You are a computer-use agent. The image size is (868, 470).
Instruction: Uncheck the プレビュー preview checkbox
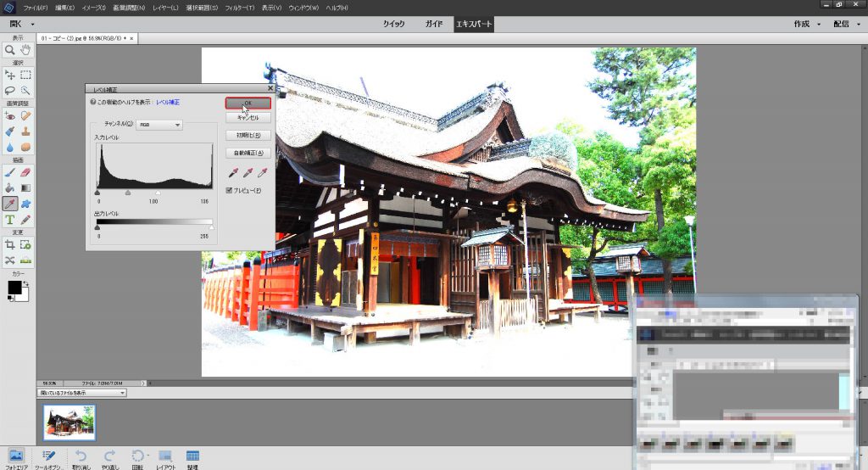point(229,190)
